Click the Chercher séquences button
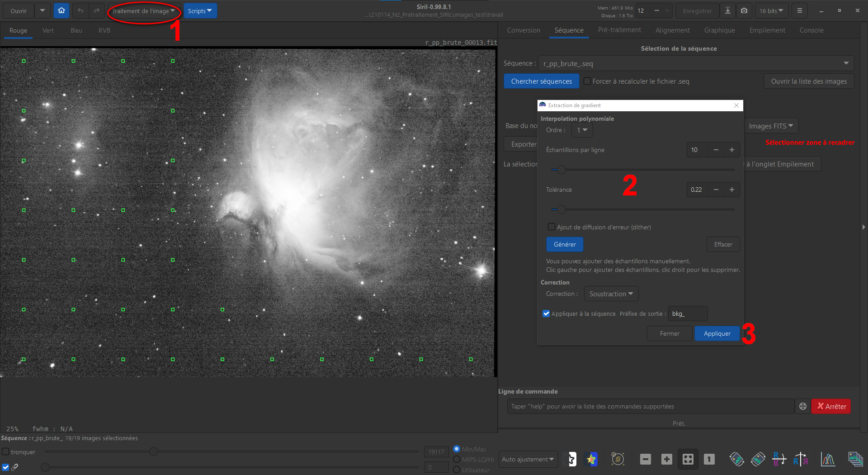The image size is (868, 475). [x=542, y=81]
